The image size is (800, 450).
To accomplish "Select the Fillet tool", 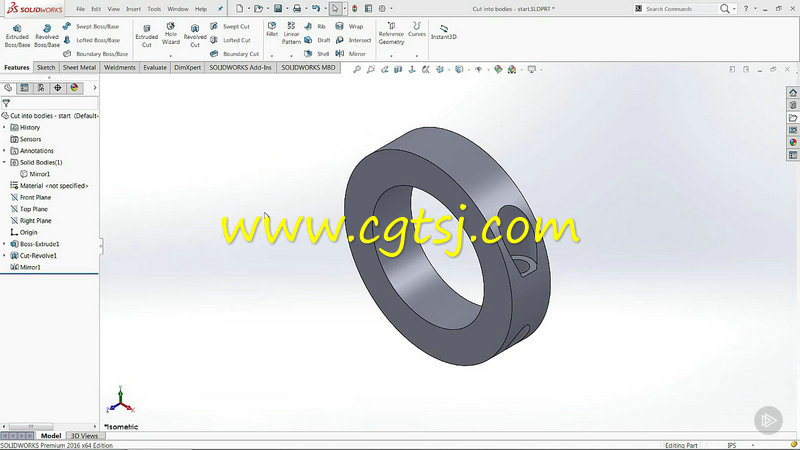I will coord(272,29).
